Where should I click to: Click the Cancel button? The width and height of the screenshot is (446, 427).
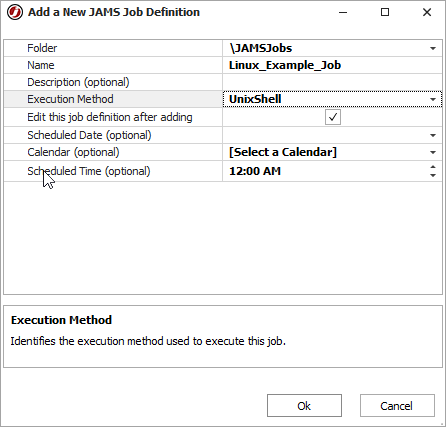pyautogui.click(x=397, y=406)
